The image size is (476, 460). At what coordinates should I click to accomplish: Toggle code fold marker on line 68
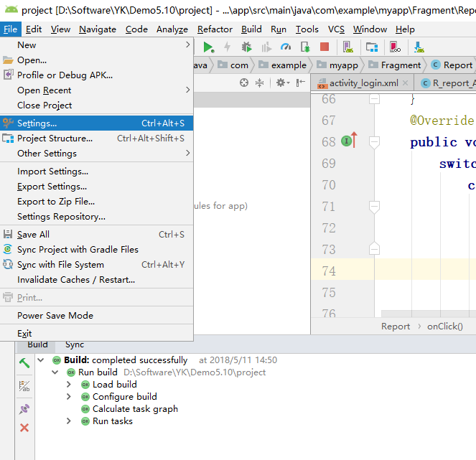click(374, 142)
